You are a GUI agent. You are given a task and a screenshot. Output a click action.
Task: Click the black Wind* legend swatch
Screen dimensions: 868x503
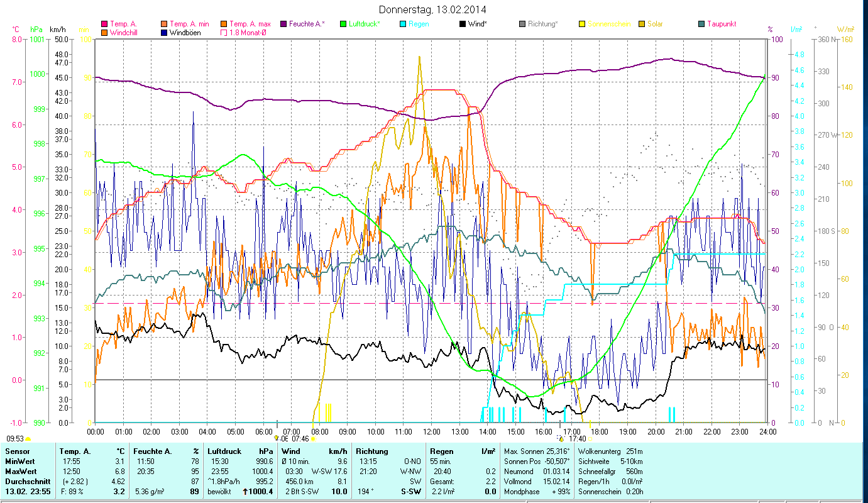(x=462, y=25)
